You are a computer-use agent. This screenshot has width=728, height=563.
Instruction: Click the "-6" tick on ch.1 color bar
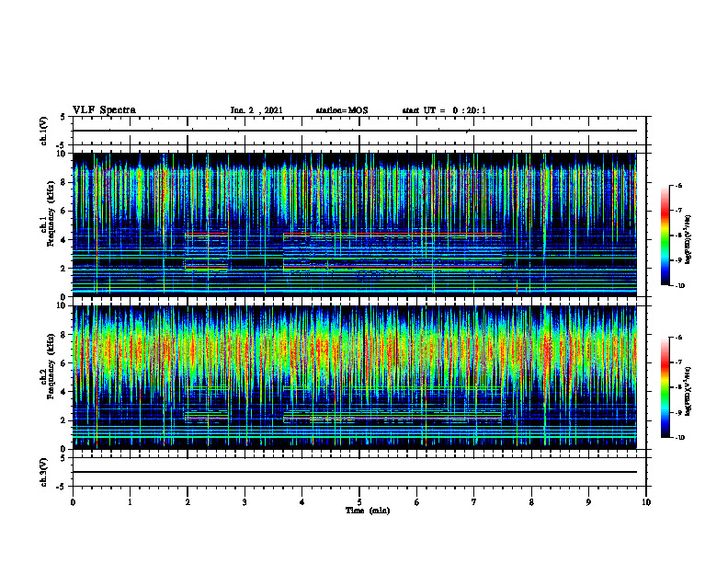point(678,186)
